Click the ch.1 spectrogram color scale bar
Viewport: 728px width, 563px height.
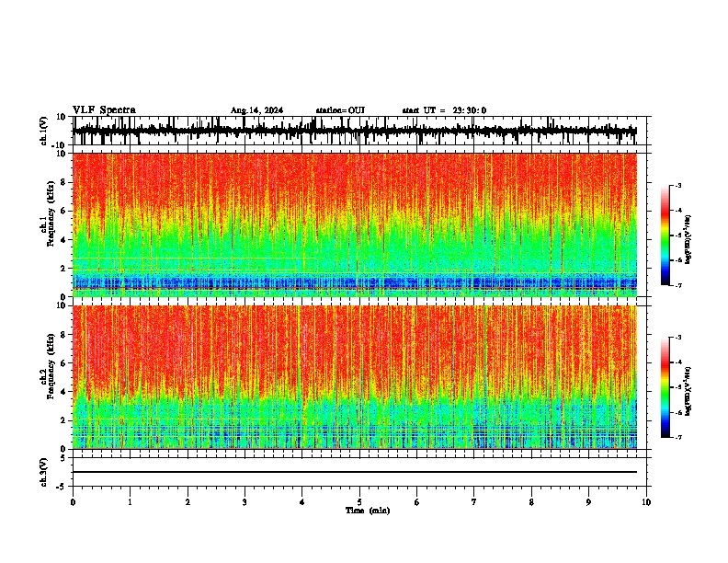point(665,236)
